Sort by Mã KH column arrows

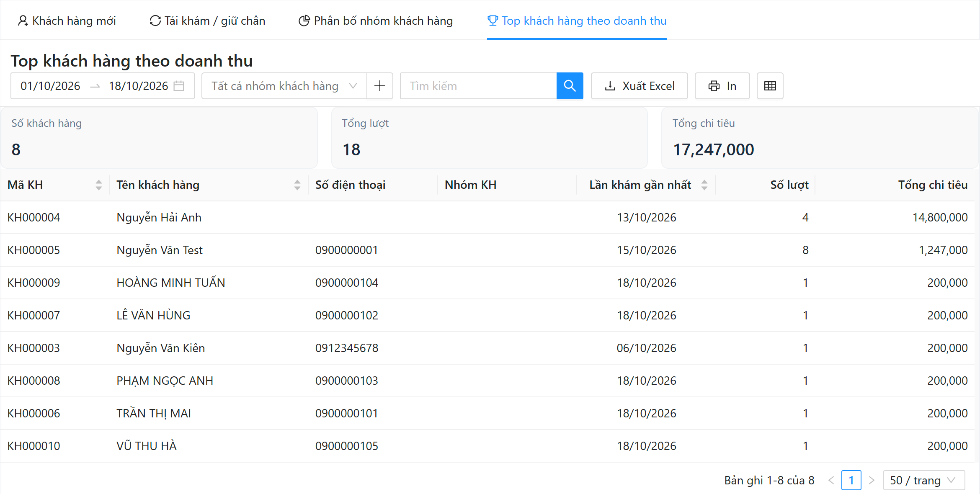click(98, 185)
